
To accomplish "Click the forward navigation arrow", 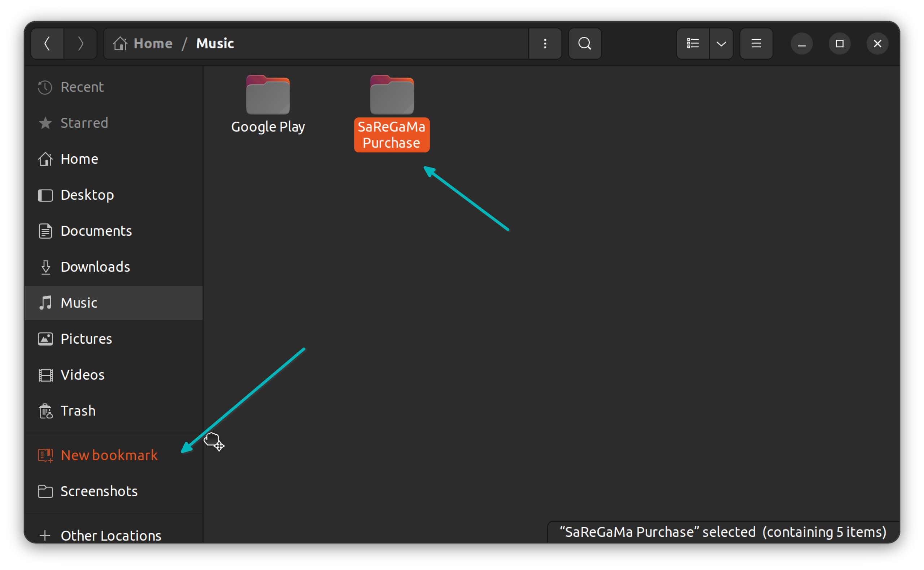I will [80, 43].
